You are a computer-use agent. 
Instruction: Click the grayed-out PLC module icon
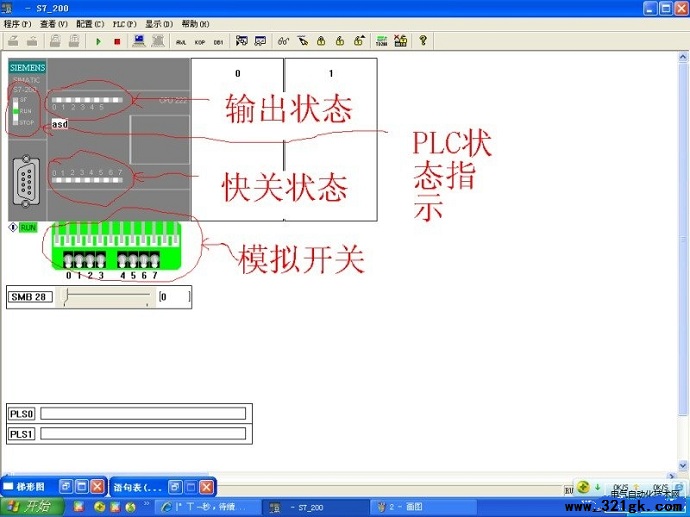[158, 41]
